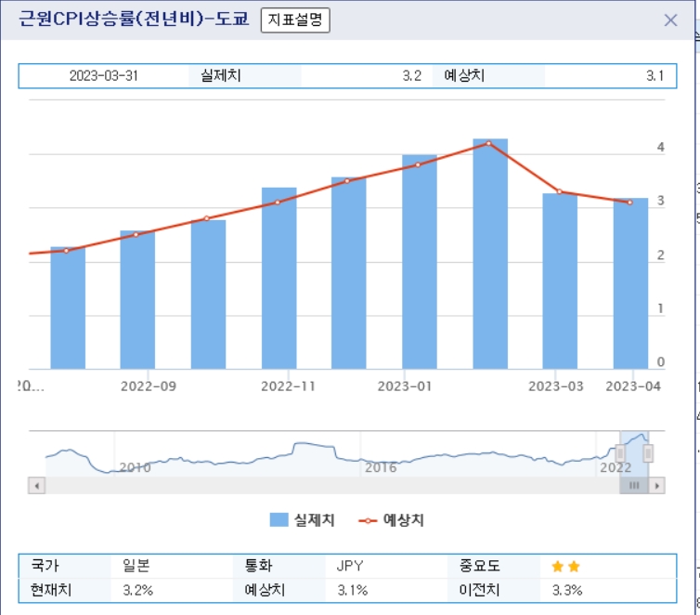Click the right range handle in the navigator

coord(648,453)
